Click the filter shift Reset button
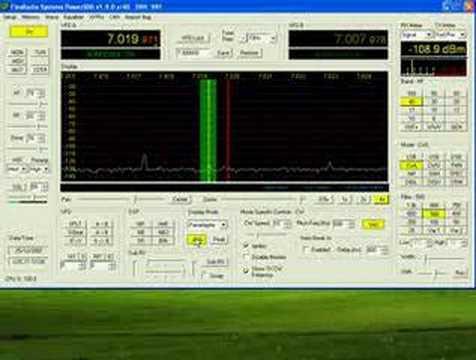Viewport: 476px width, 360px height. tap(460, 273)
